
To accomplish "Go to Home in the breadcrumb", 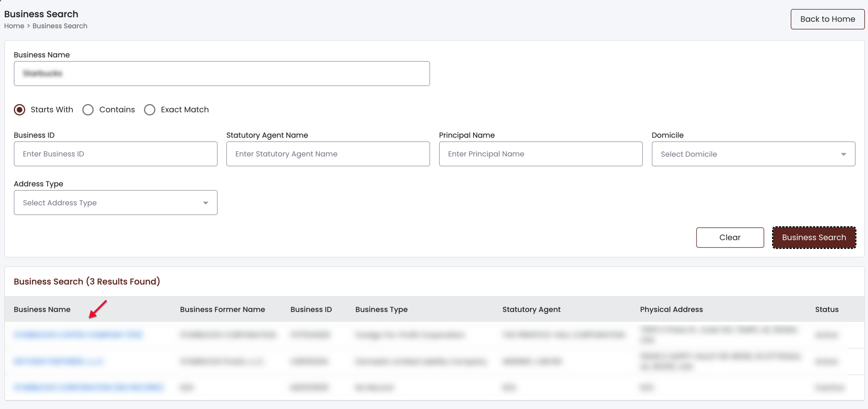I will pyautogui.click(x=14, y=26).
